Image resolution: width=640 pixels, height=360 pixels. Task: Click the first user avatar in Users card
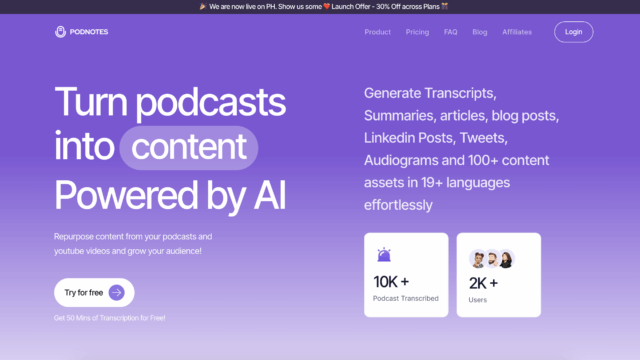tap(478, 259)
